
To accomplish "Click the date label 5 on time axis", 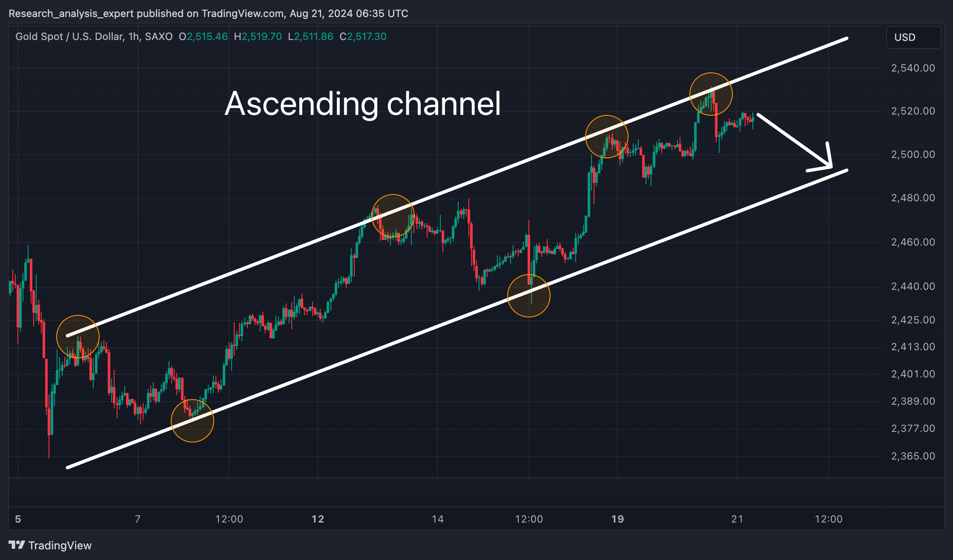I will click(18, 519).
